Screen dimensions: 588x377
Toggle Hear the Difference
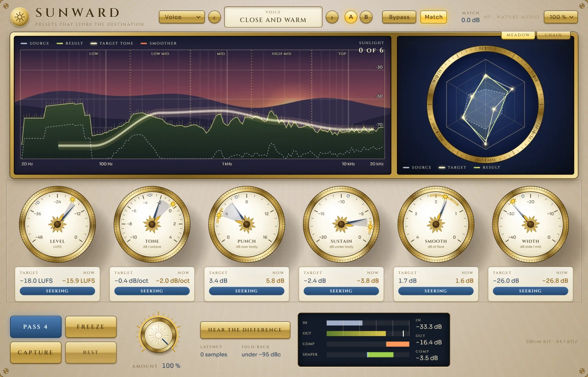(245, 330)
